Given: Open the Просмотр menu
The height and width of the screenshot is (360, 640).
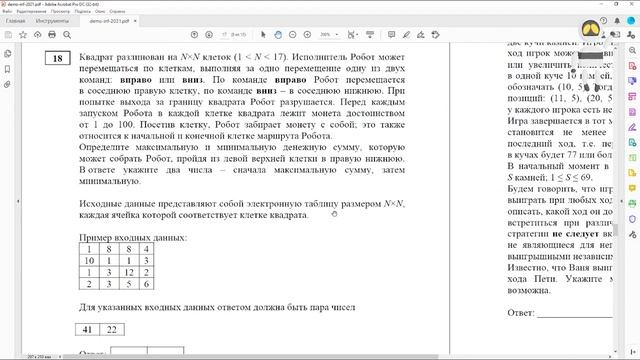Looking at the screenshot, I should (x=60, y=11).
